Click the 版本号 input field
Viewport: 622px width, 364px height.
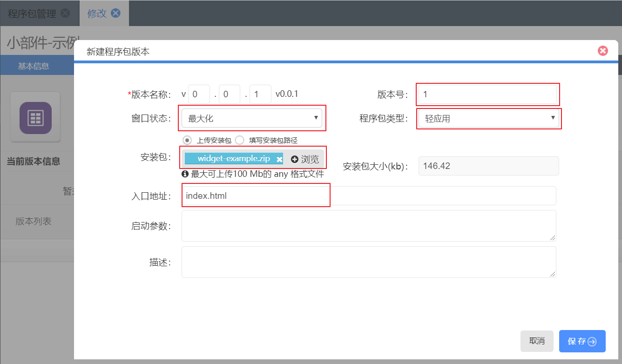tap(487, 94)
